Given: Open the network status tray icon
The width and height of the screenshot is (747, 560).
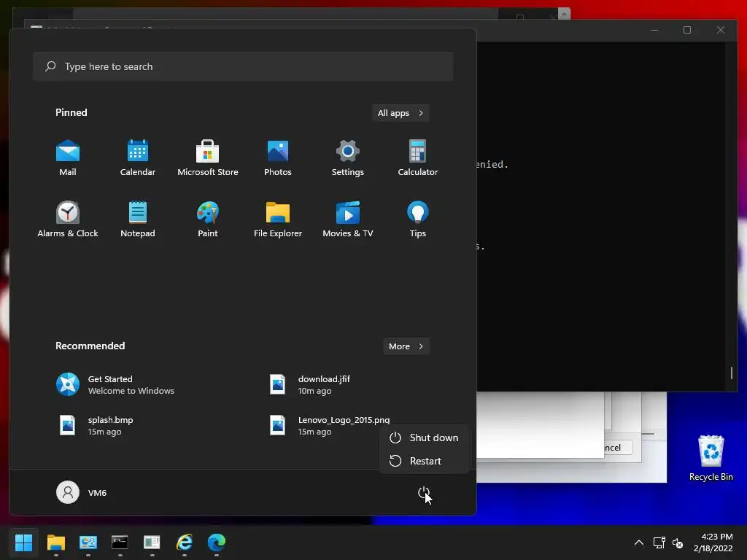Looking at the screenshot, I should [x=659, y=542].
